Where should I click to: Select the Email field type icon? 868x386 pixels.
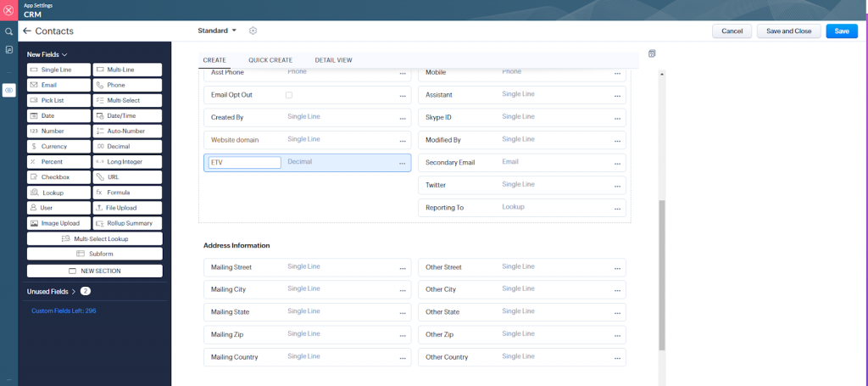[x=34, y=85]
